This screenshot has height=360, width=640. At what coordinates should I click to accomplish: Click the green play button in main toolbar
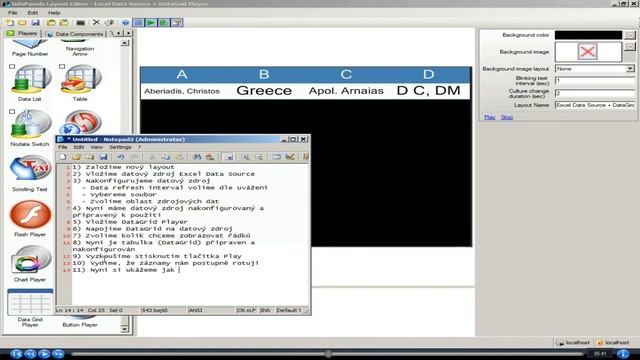point(151,22)
